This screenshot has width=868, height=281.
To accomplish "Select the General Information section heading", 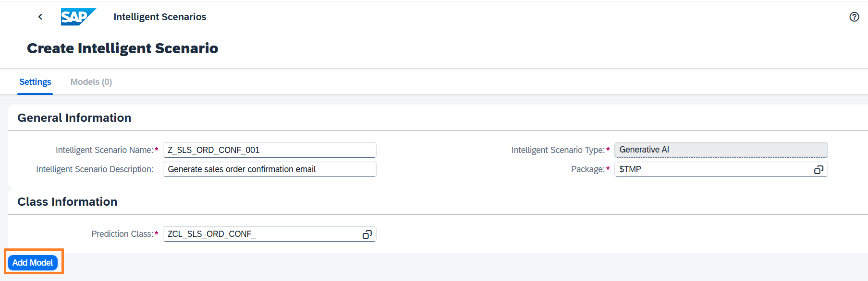I will pyautogui.click(x=74, y=118).
